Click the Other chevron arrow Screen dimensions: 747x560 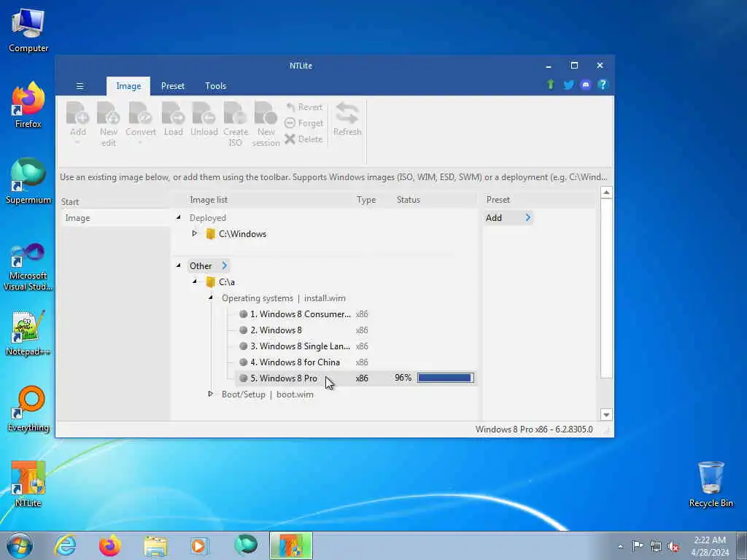click(x=225, y=265)
